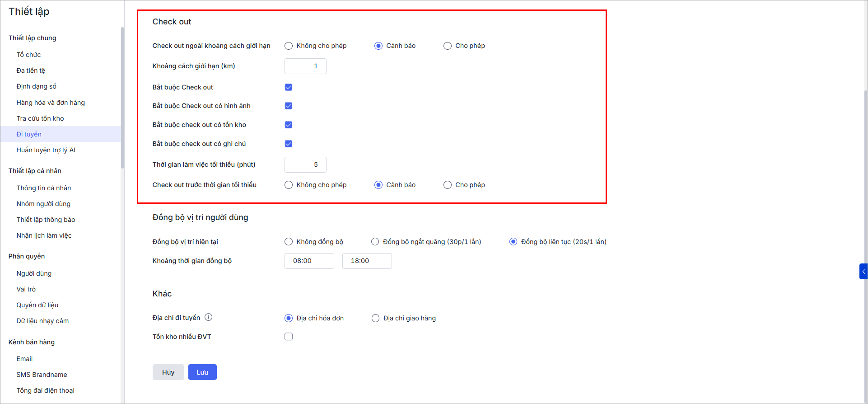868x404 pixels.
Task: Enable the Tồn kho nhiều ĐVT checkbox
Action: point(289,337)
